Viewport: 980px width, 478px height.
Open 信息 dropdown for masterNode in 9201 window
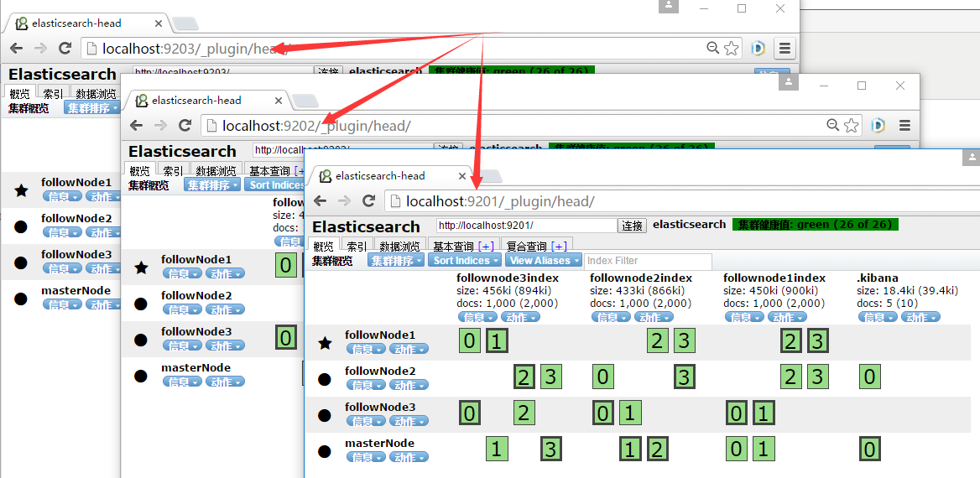pos(366,457)
